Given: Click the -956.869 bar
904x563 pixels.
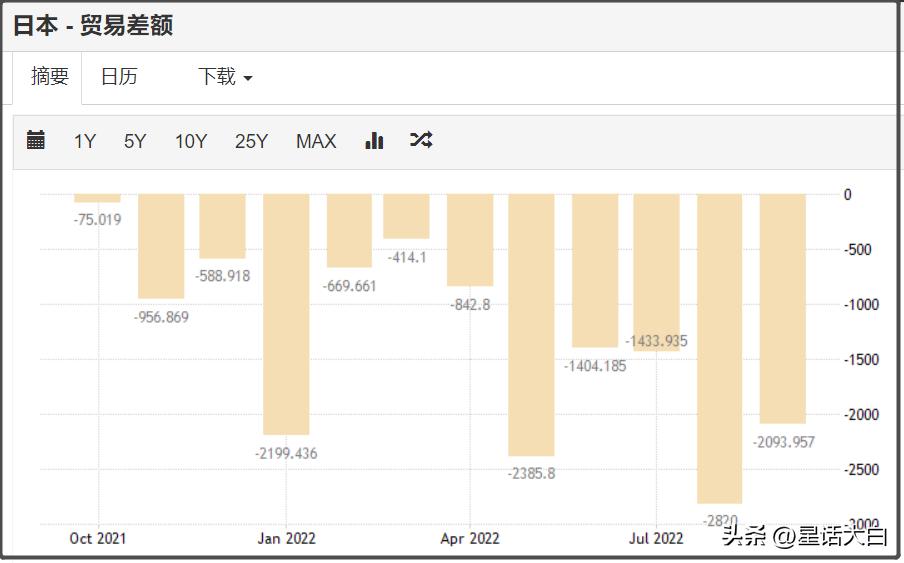Looking at the screenshot, I should coord(161,246).
